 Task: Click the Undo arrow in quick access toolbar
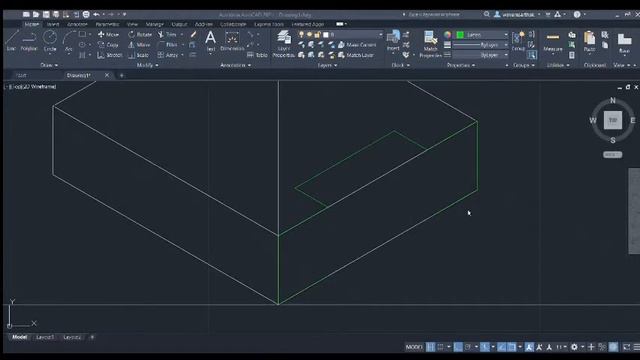(96, 14)
